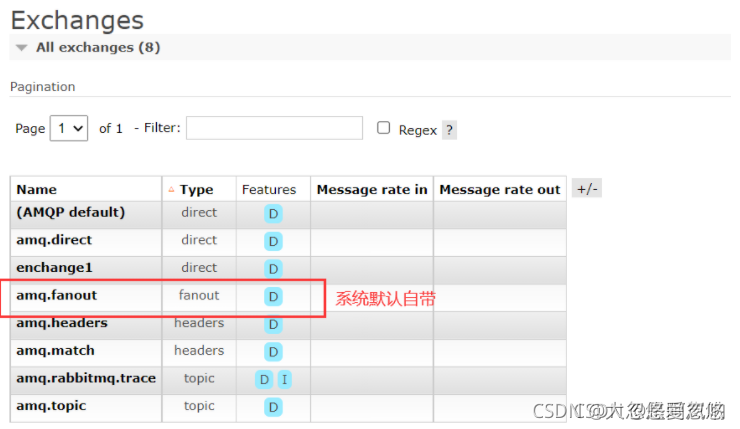Viewport: 740px width, 429px height.
Task: Click the headers type of amq.match
Action: coord(199,351)
